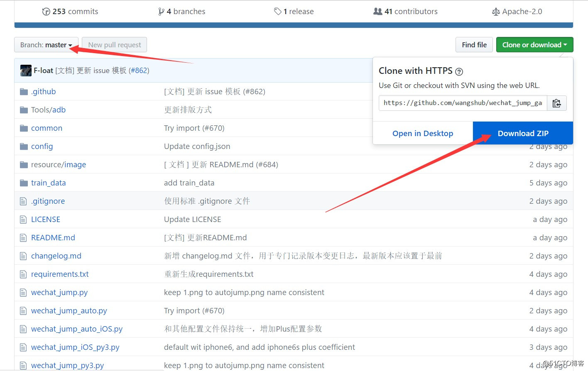Click the README.md file icon

23,238
